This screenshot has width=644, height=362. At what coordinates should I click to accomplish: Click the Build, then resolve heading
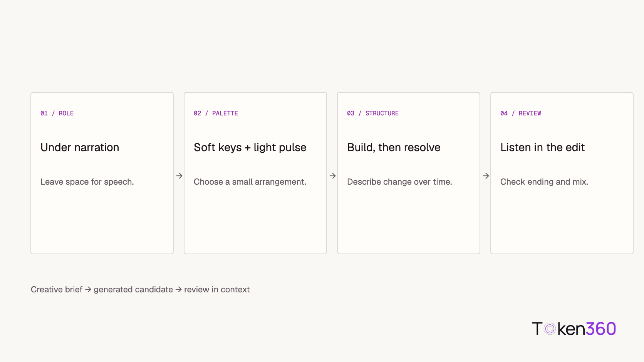pos(394,147)
